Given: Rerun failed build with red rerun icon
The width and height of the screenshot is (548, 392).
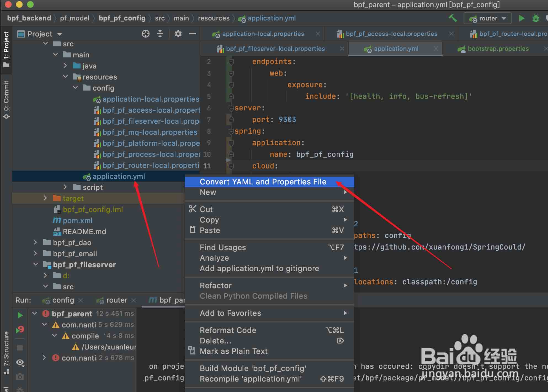Looking at the screenshot, I should [20, 330].
